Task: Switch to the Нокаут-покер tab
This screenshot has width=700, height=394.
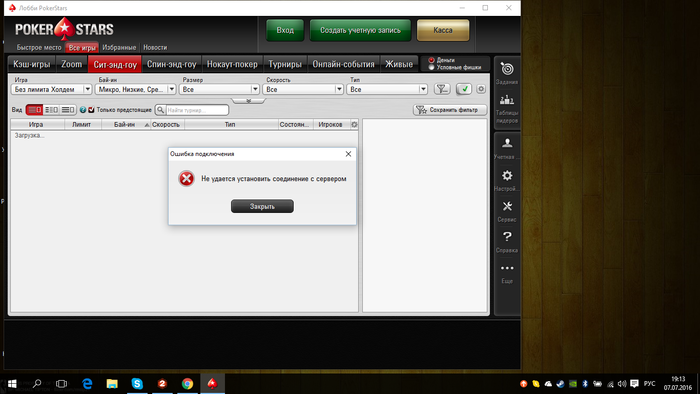Action: [x=232, y=64]
